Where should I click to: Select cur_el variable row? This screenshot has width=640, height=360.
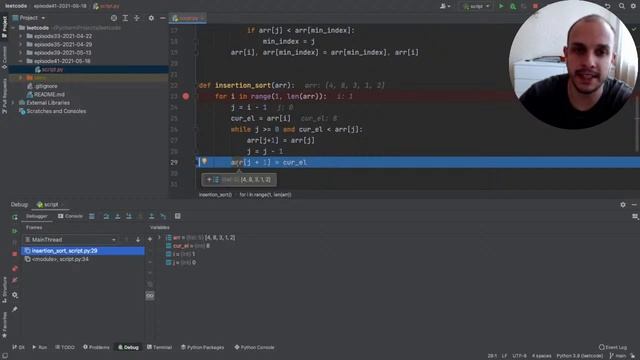(x=188, y=246)
